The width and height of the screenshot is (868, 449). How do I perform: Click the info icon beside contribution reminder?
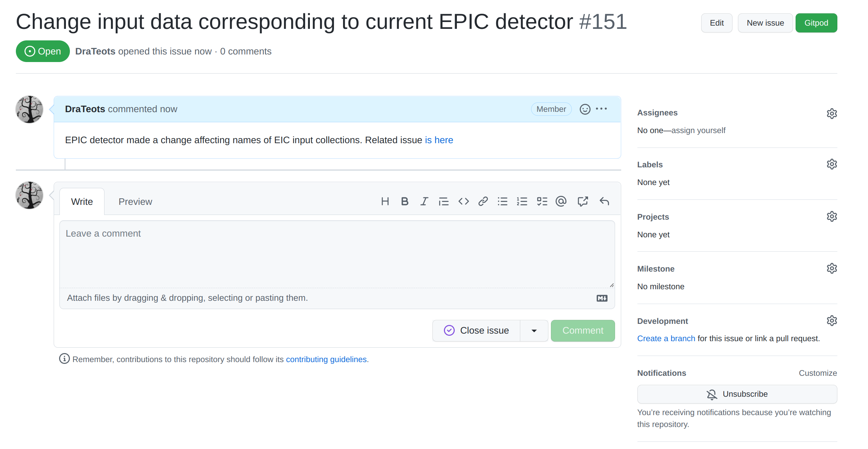(64, 359)
